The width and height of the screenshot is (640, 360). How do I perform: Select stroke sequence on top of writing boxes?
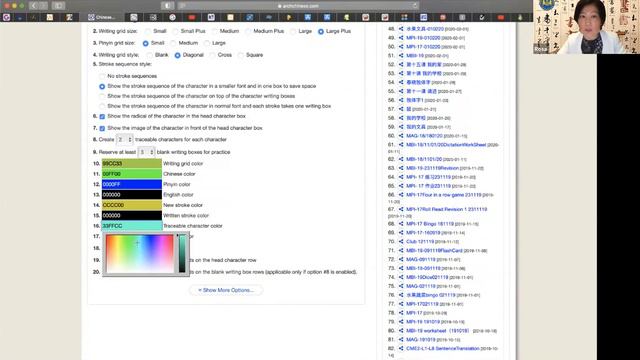point(102,96)
